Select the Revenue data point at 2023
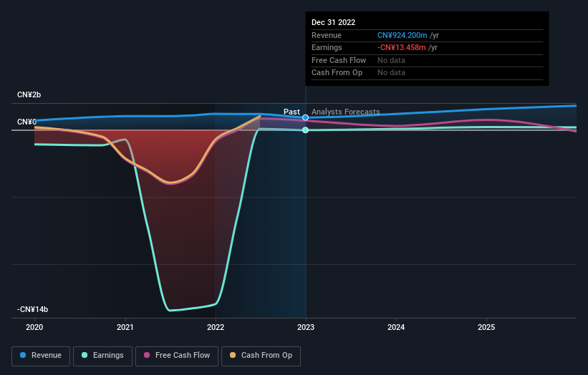The height and width of the screenshot is (375, 588). [306, 117]
